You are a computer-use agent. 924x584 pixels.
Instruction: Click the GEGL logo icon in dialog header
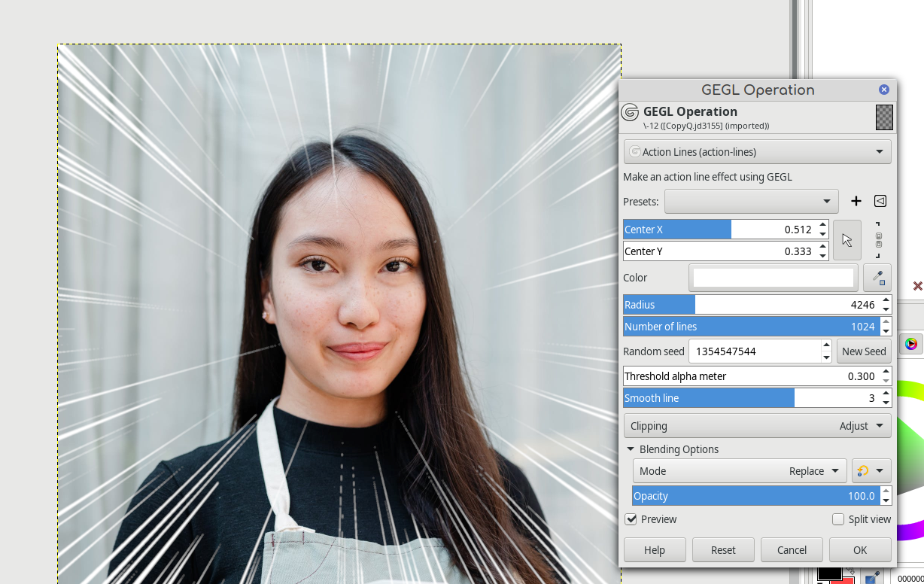pos(630,113)
